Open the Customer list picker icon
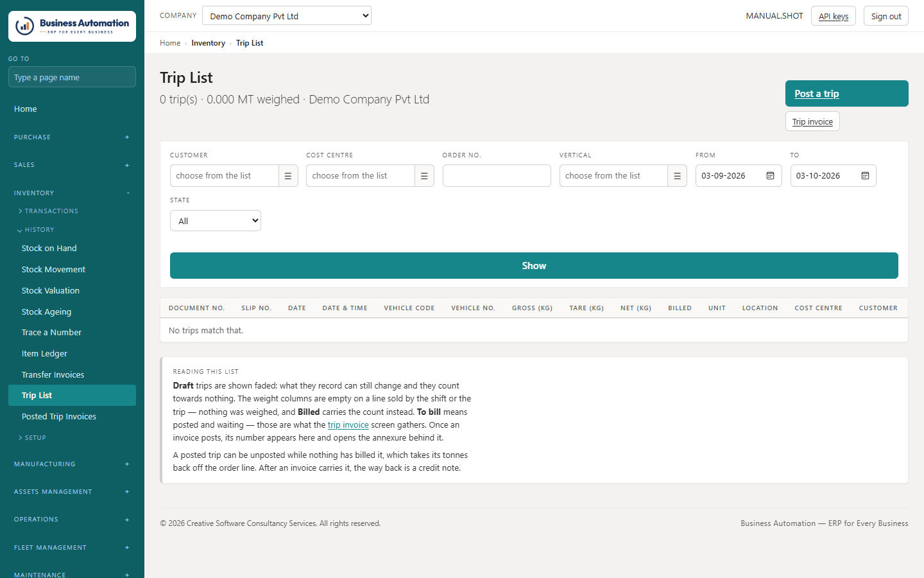This screenshot has height=578, width=924. point(288,176)
